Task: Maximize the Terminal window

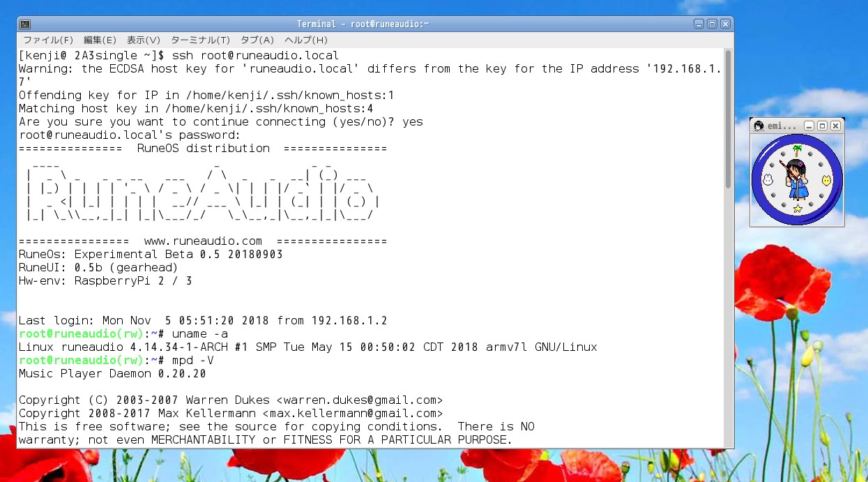Action: click(712, 24)
